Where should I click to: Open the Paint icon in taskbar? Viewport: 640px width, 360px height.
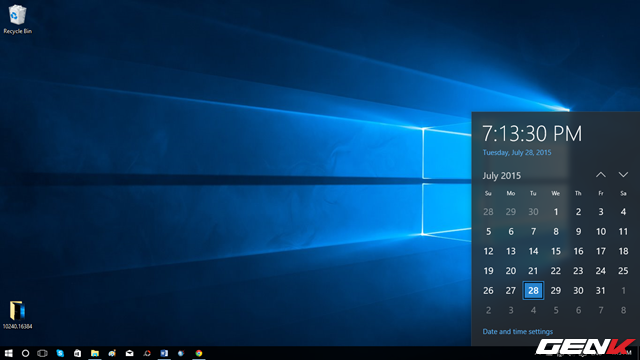pos(112,353)
